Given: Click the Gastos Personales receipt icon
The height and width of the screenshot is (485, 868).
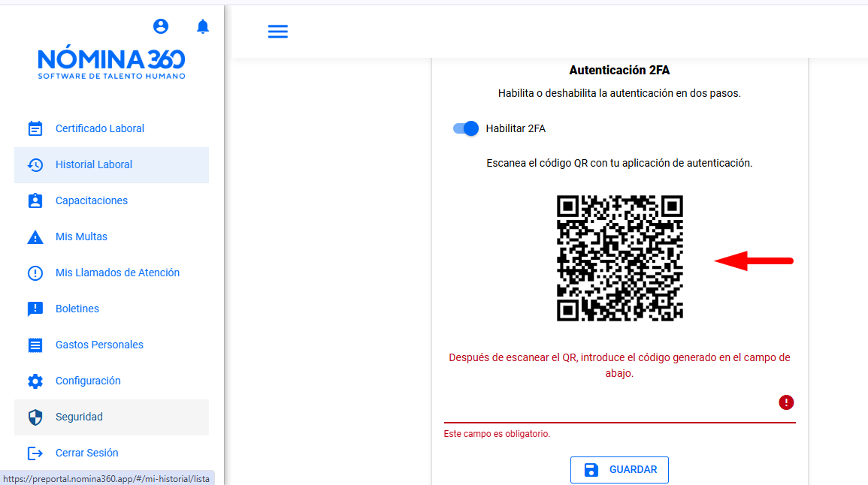Looking at the screenshot, I should coord(35,345).
